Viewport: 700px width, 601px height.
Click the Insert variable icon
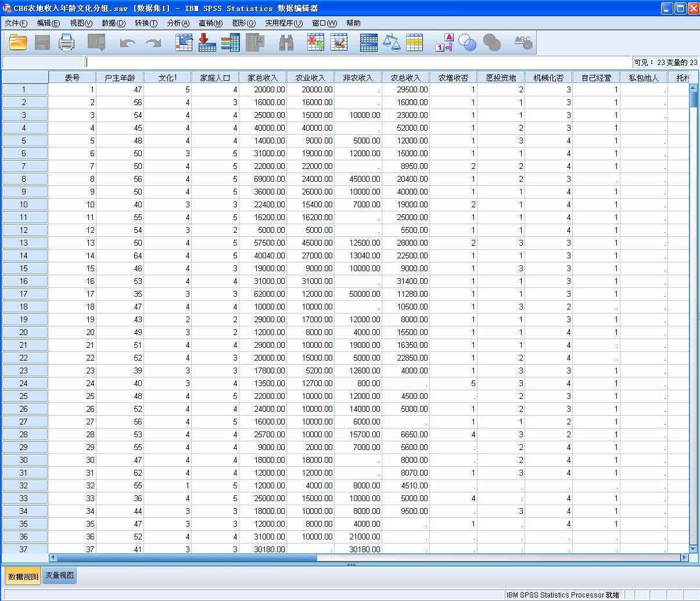click(339, 42)
